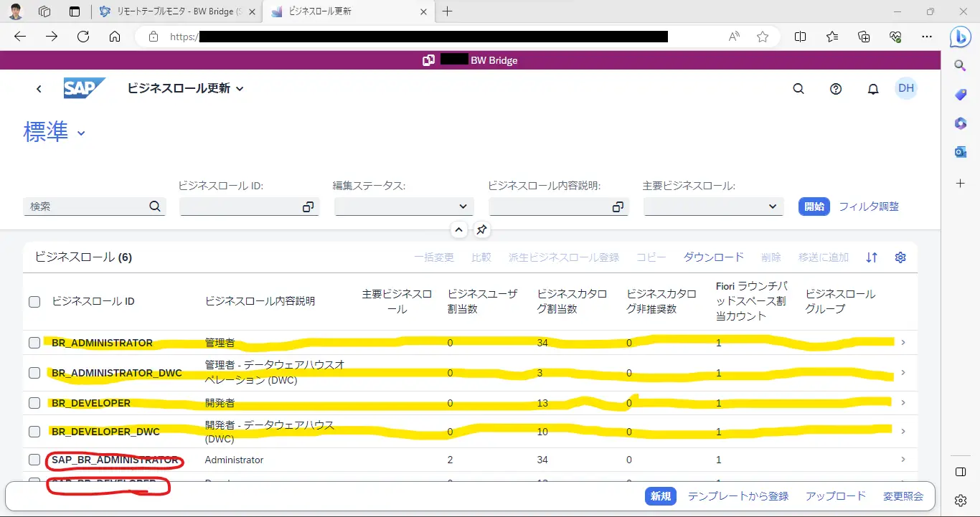Image resolution: width=980 pixels, height=517 pixels.
Task: Open BR_DEVELOPER row details chevron
Action: tap(903, 403)
